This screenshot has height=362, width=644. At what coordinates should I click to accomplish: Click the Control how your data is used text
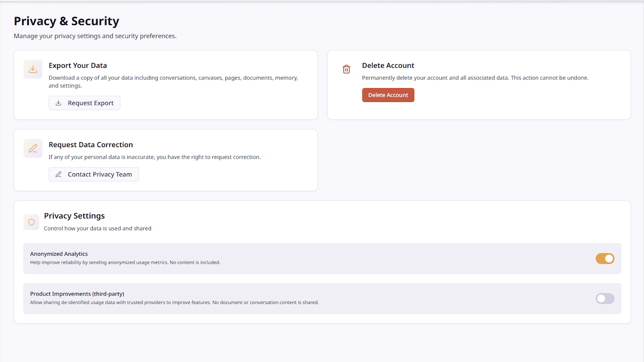(x=97, y=228)
